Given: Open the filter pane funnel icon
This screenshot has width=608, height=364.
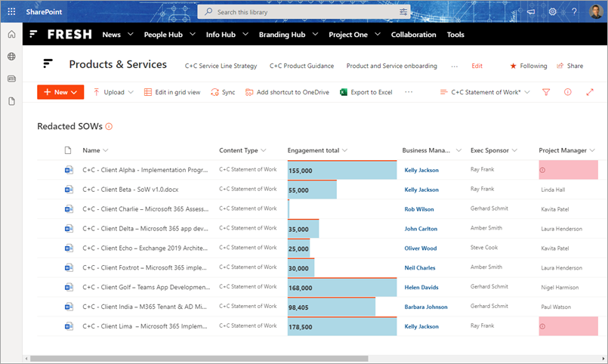Looking at the screenshot, I should point(546,92).
